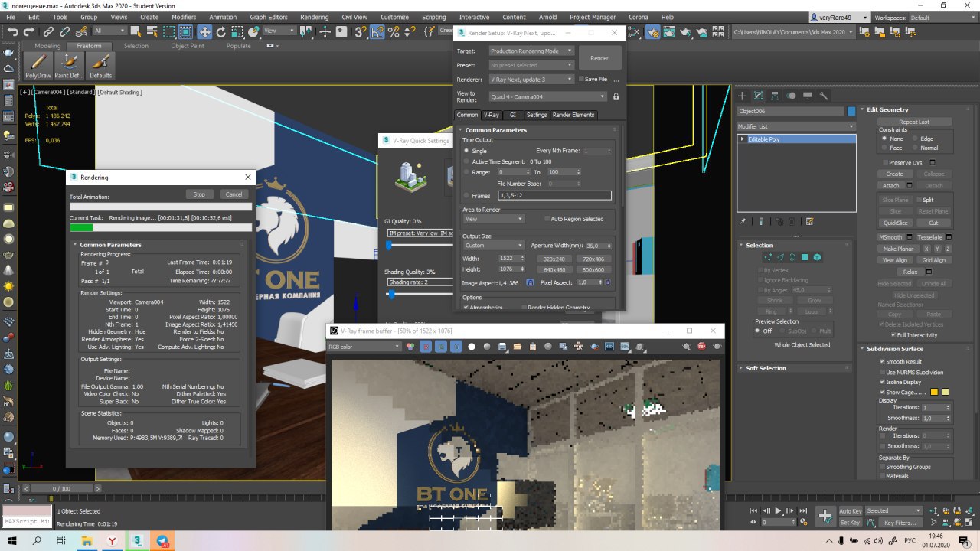Click Render button in Render Setup

click(599, 58)
